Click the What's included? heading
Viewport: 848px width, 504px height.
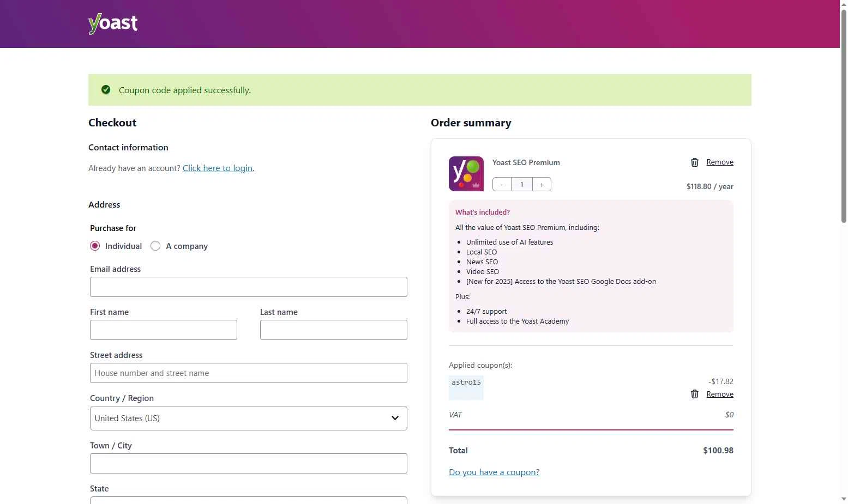point(483,212)
